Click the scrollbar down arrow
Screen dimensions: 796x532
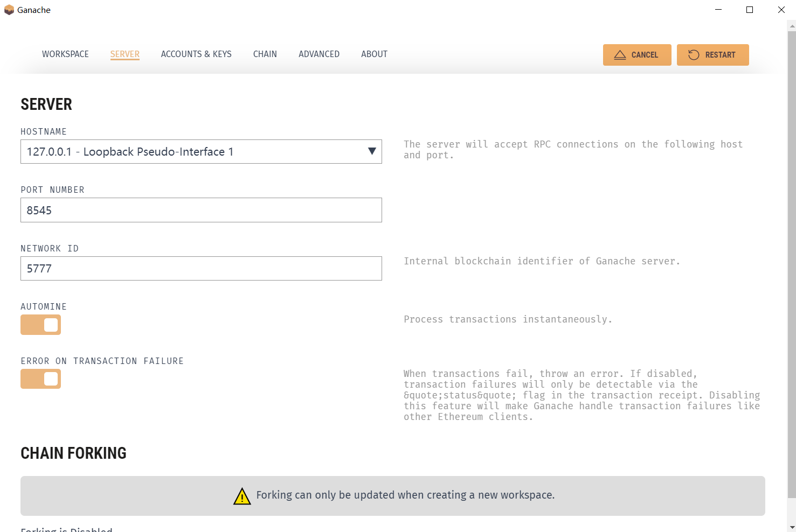click(792, 528)
